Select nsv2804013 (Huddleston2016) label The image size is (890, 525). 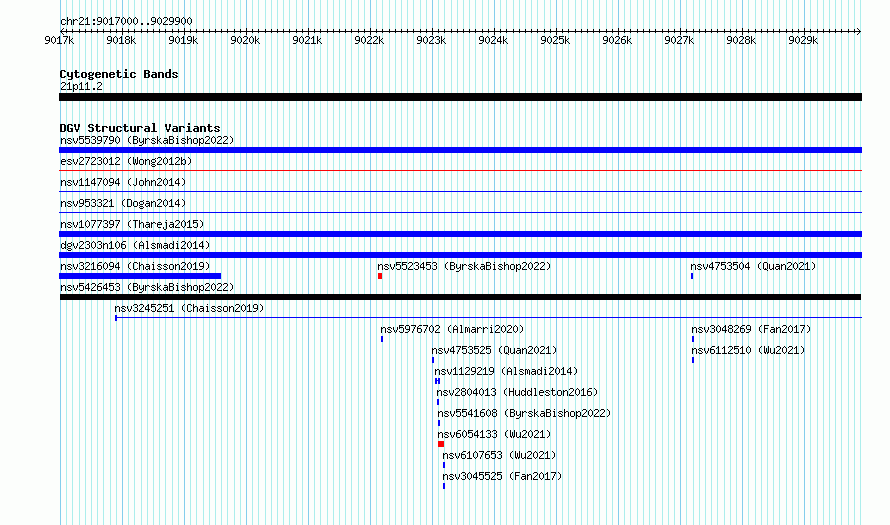[x=518, y=392]
